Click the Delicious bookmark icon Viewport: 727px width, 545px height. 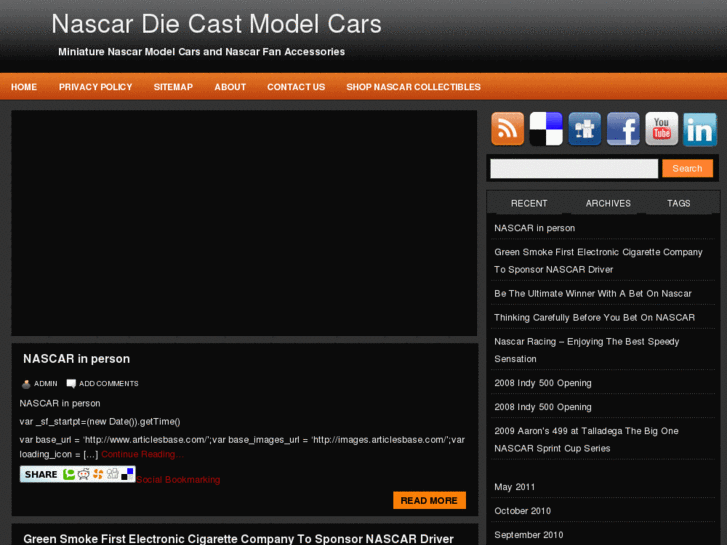(546, 129)
